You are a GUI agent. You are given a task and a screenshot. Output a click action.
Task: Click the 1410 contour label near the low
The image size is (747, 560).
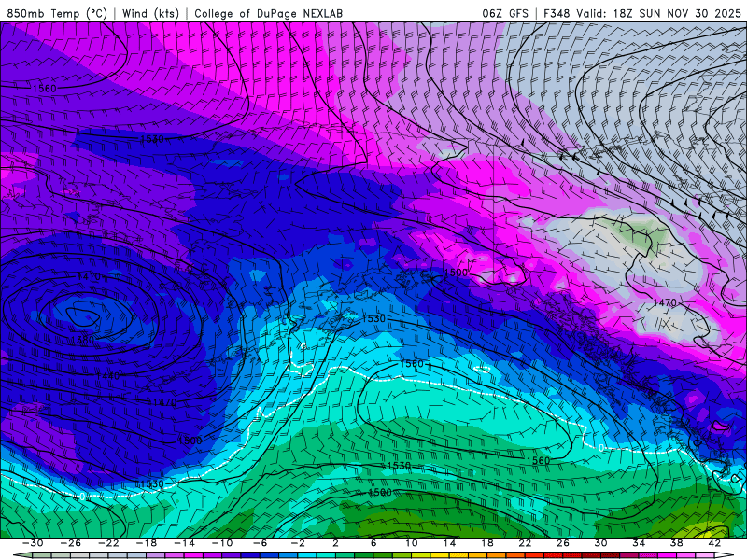click(x=89, y=276)
